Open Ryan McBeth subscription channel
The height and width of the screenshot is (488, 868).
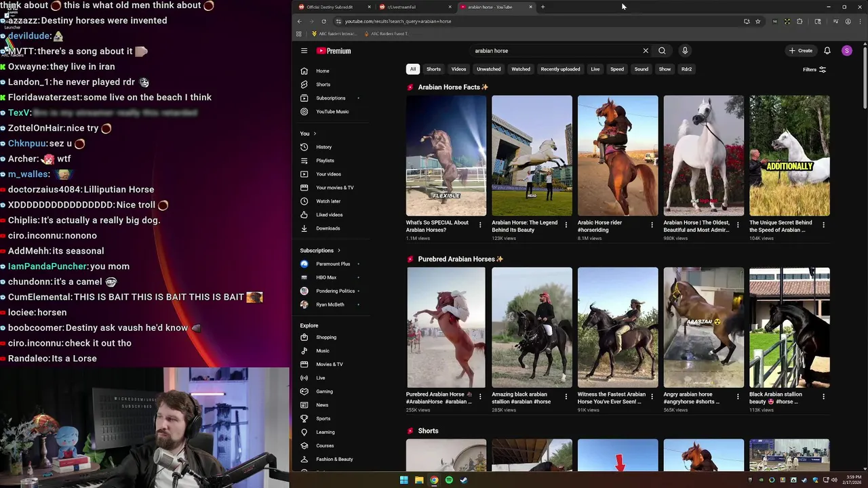point(331,304)
